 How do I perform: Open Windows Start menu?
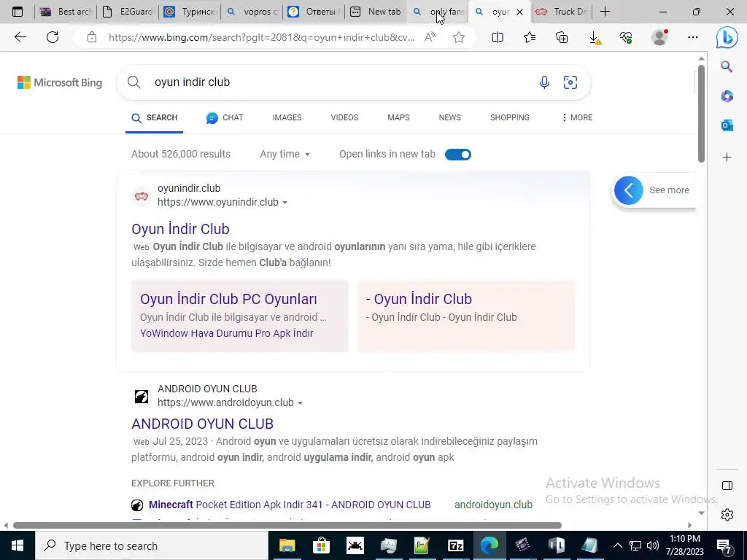point(18,545)
